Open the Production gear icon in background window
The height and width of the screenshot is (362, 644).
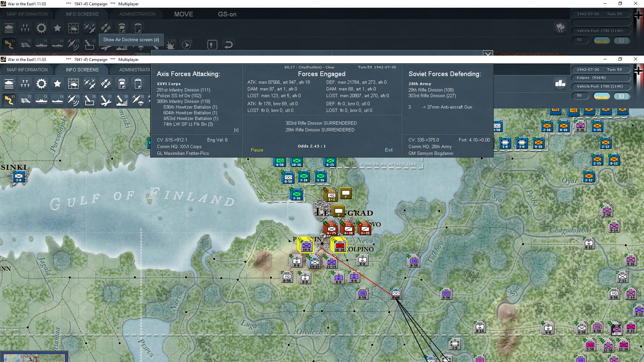pyautogui.click(x=41, y=28)
